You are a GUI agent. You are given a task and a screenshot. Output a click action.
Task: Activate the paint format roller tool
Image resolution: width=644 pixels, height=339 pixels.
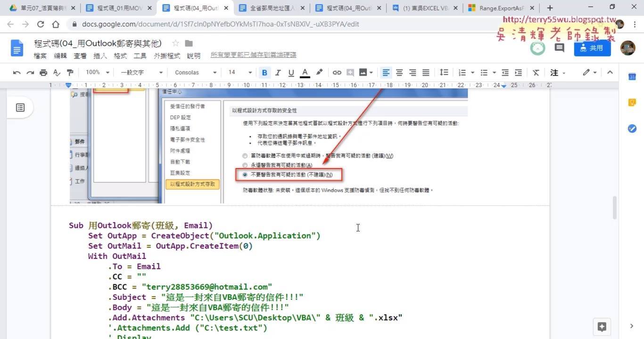(x=70, y=73)
